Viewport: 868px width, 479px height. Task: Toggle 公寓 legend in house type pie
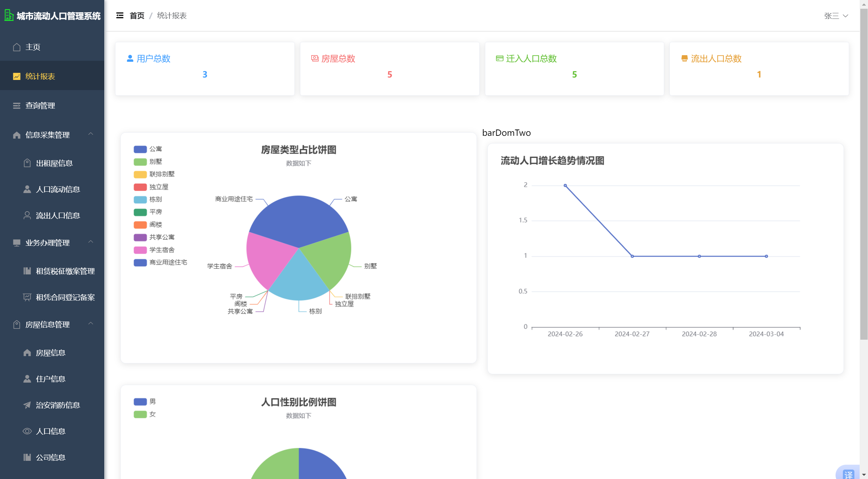[x=148, y=149]
